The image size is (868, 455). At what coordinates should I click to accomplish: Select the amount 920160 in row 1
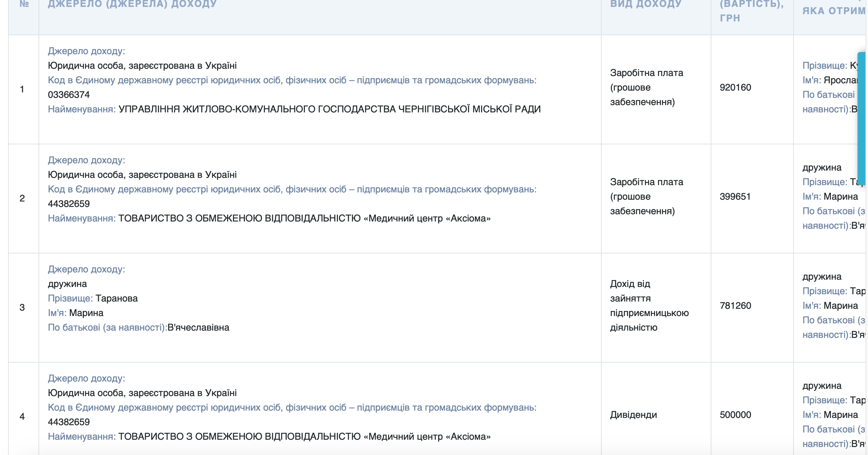pos(735,88)
